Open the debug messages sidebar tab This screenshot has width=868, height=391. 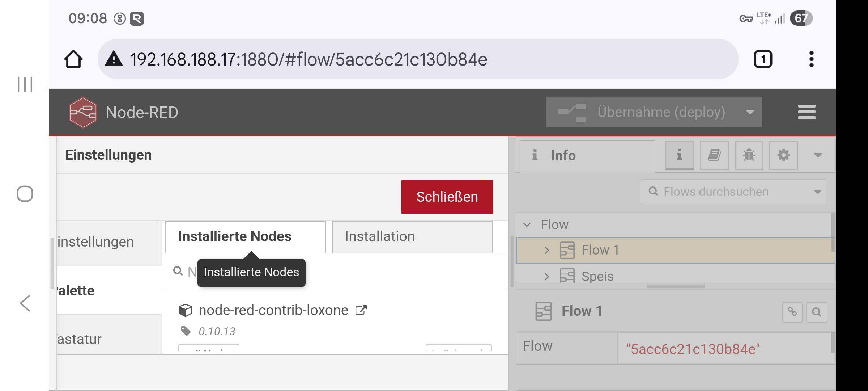click(x=749, y=155)
